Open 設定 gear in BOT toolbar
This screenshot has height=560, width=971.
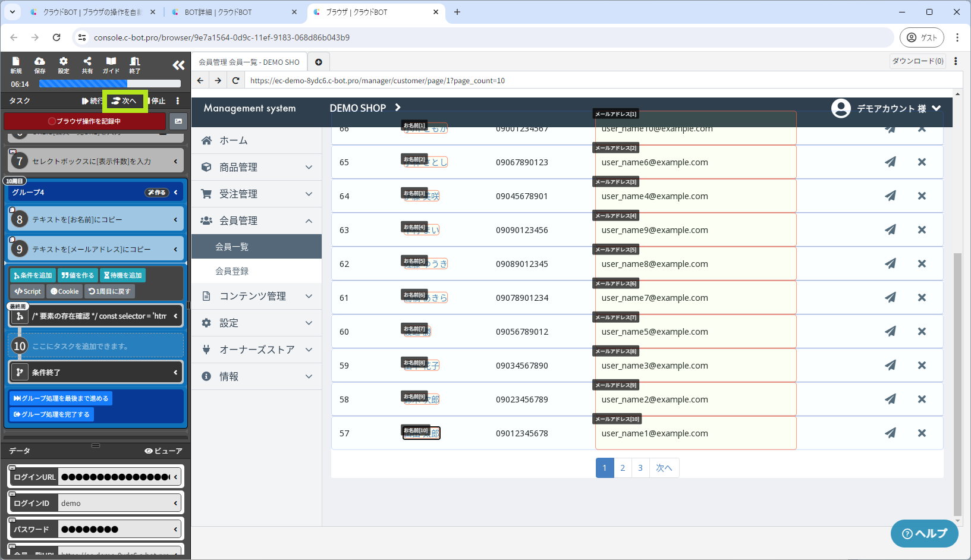pyautogui.click(x=64, y=65)
